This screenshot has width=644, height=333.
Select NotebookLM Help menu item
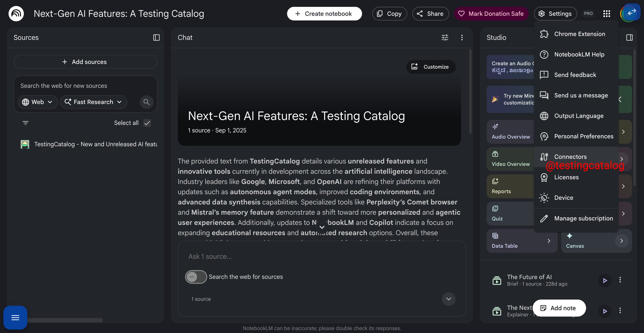(x=576, y=54)
